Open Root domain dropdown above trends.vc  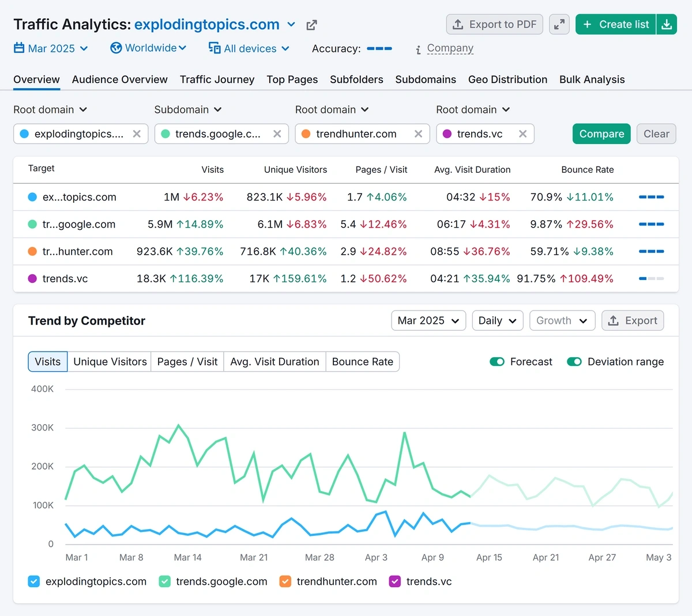473,109
